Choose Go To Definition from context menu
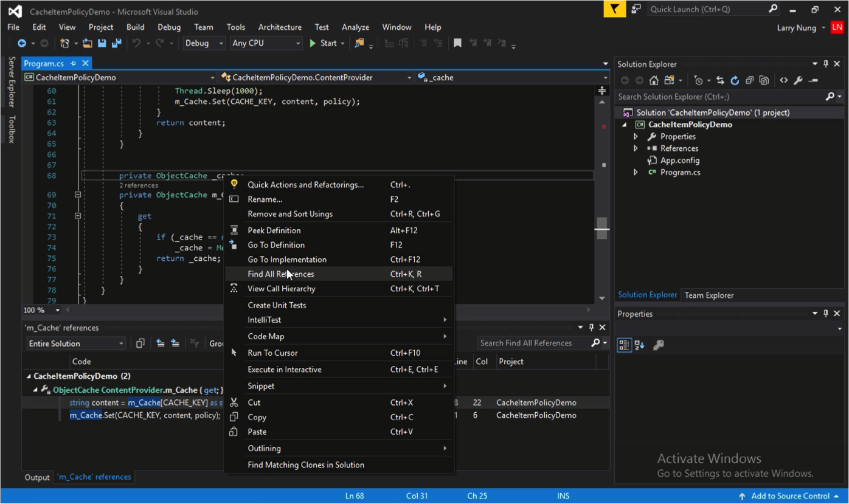 339,245
